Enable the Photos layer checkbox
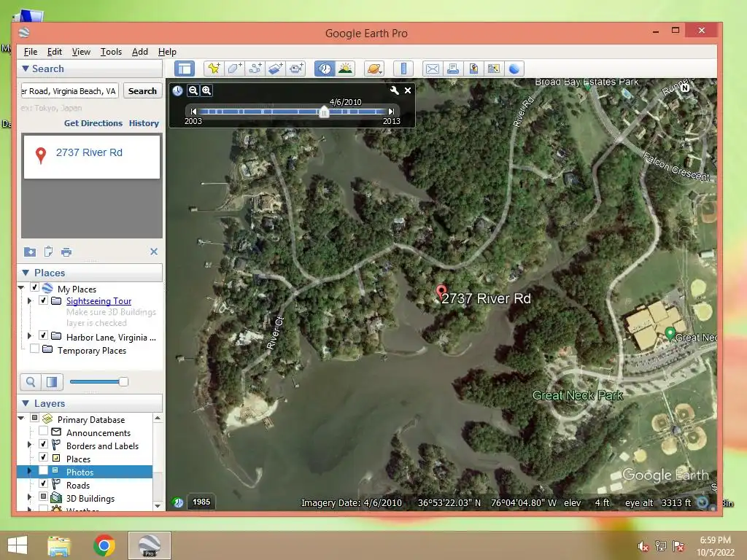Screen dimensions: 747x560 [x=43, y=470]
